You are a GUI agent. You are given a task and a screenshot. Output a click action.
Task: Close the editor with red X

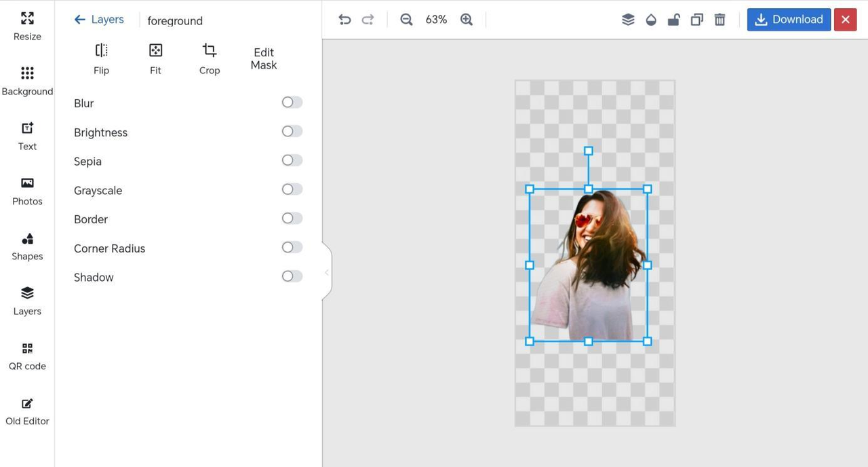[x=845, y=20]
